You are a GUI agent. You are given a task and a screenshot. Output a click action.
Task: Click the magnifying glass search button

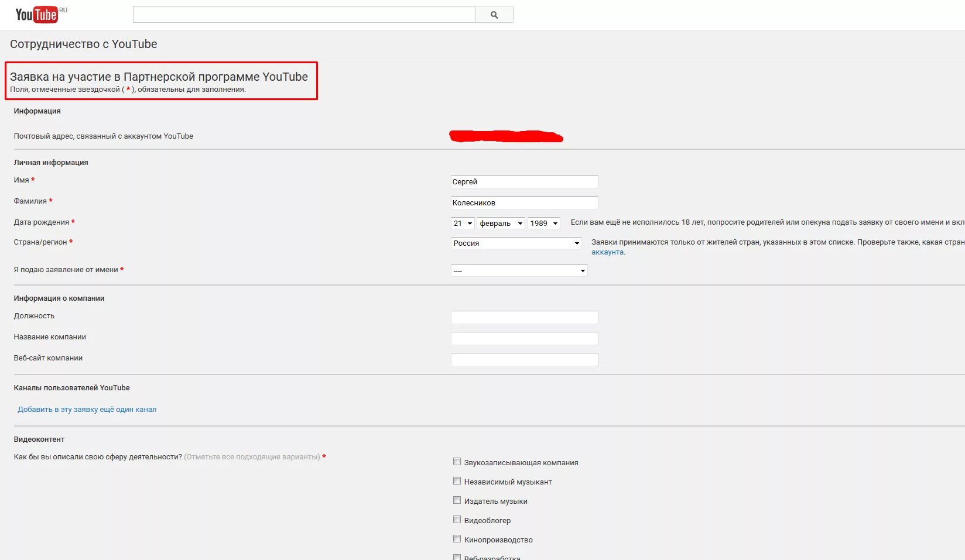494,15
